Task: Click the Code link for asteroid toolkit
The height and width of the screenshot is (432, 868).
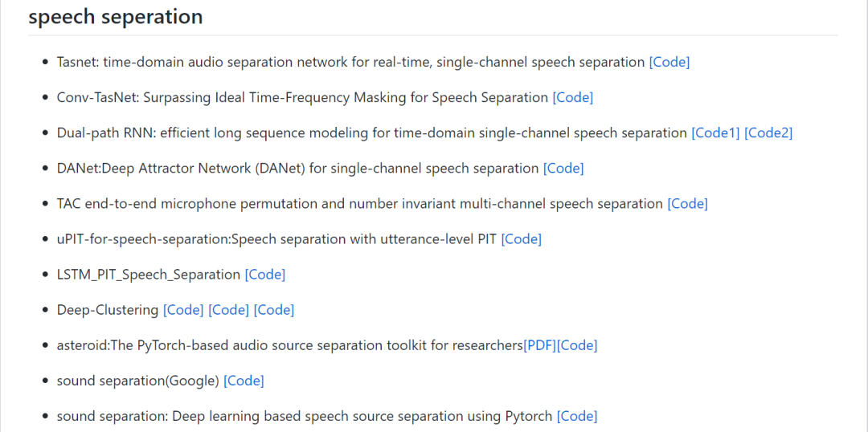Action: 577,345
